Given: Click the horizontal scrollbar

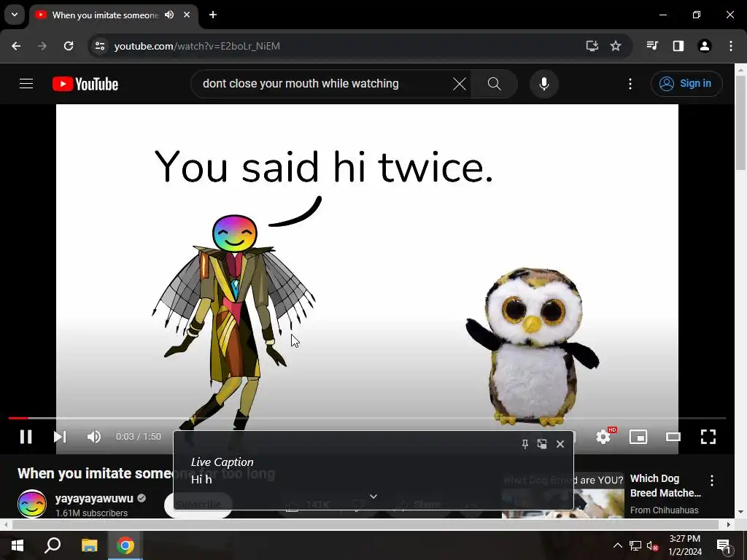Looking at the screenshot, I should (x=366, y=524).
